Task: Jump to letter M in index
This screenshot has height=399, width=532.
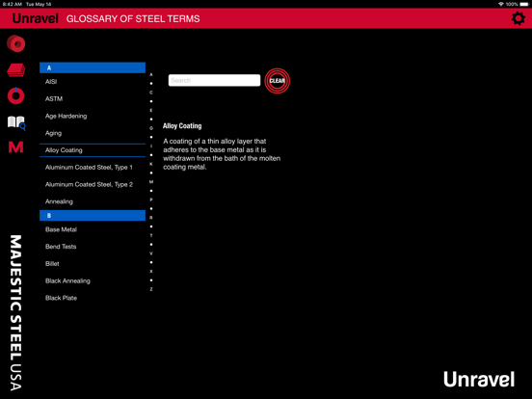Action: (151, 182)
